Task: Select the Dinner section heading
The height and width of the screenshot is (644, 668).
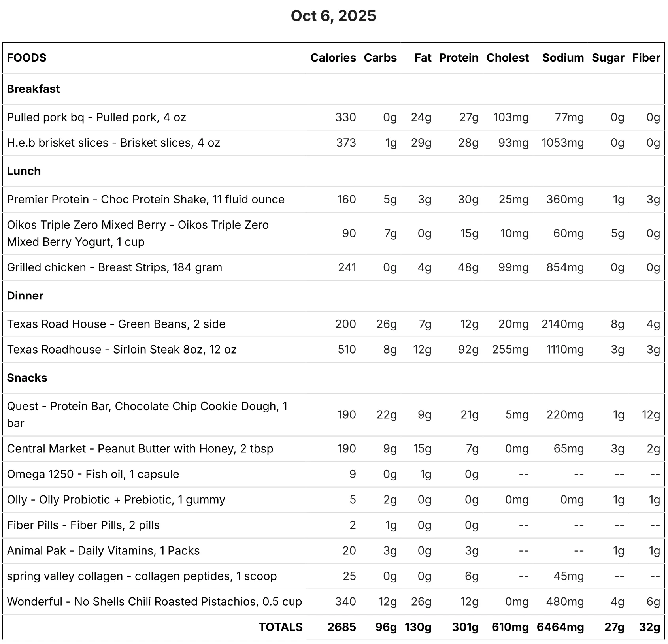Action: point(25,296)
